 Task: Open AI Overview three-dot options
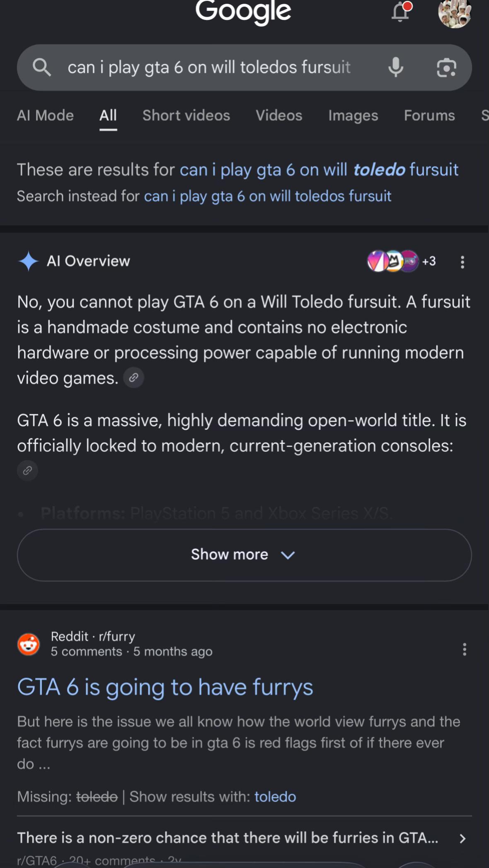(x=462, y=262)
